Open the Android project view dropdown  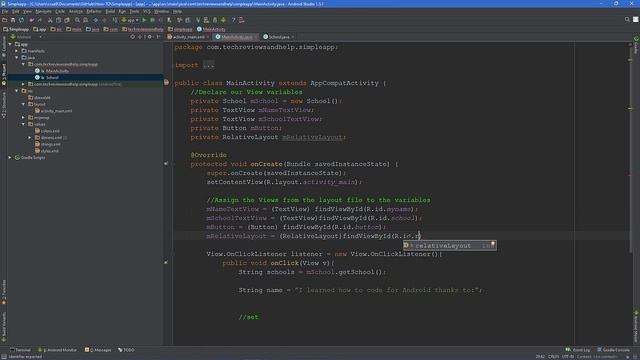27,37
